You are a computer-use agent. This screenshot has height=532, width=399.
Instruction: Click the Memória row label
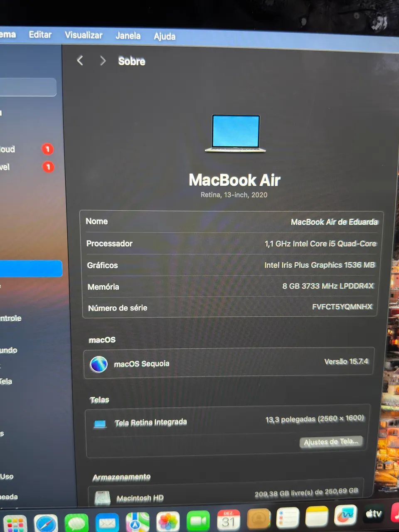point(103,287)
